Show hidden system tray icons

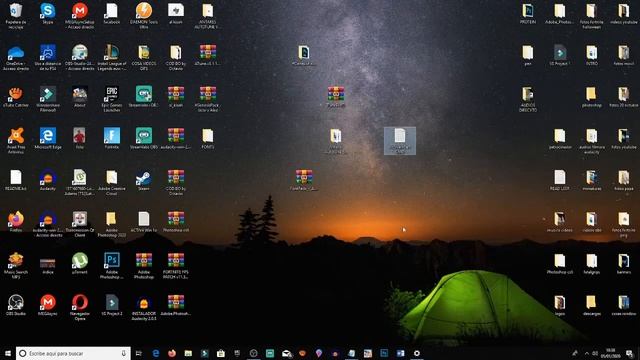point(587,353)
